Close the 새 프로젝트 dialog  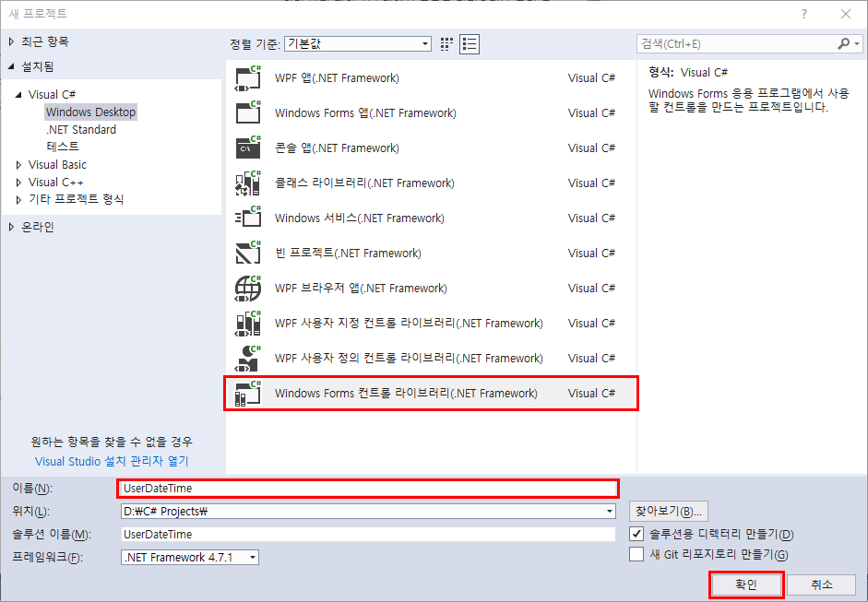tap(846, 15)
